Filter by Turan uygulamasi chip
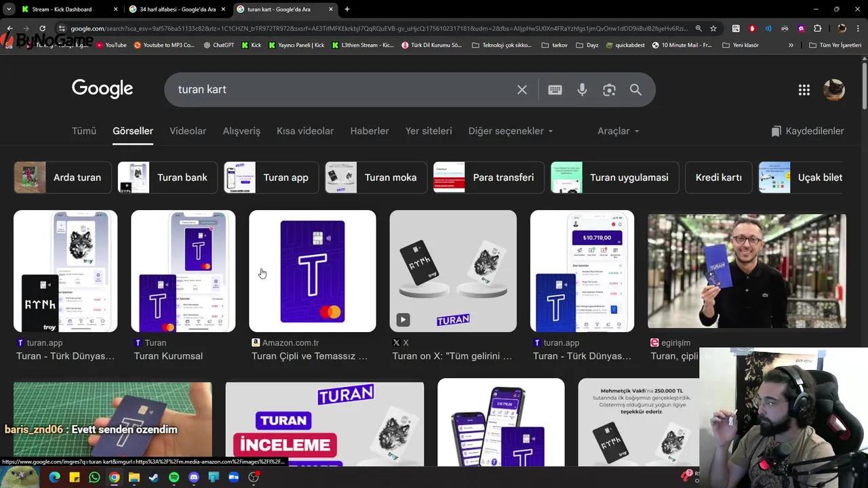This screenshot has height=488, width=868. pos(614,178)
